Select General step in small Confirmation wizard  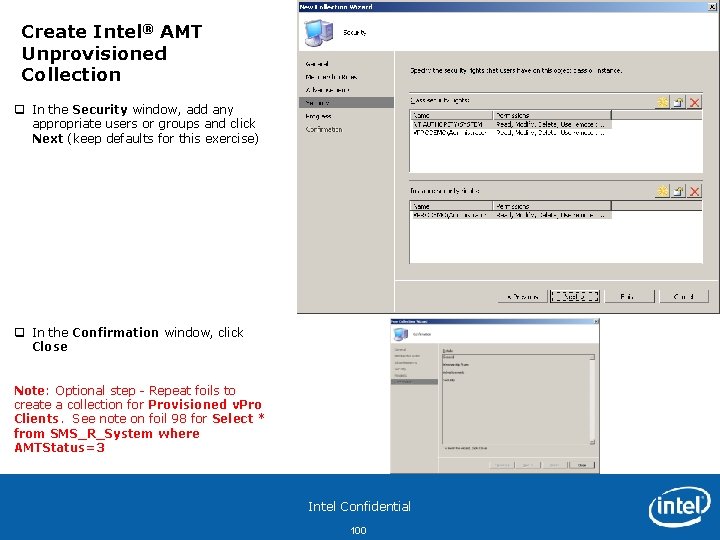point(399,349)
